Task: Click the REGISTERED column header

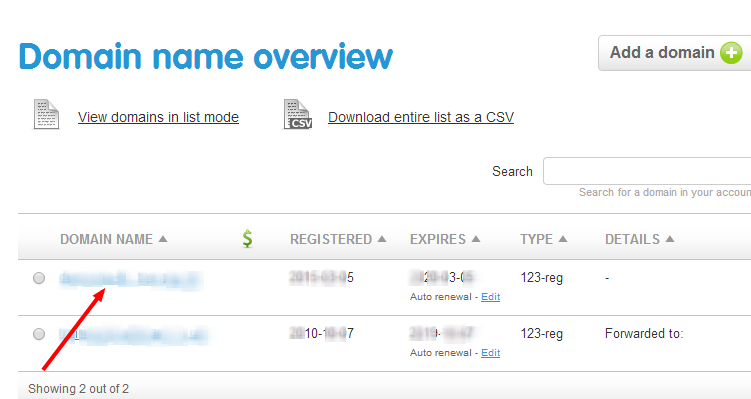Action: pos(331,239)
